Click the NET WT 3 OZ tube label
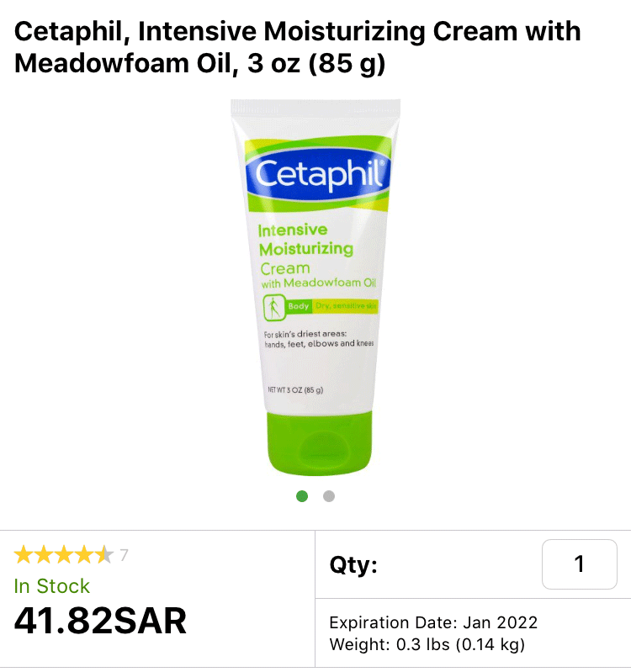Viewport: 631px width, 672px height. (295, 390)
